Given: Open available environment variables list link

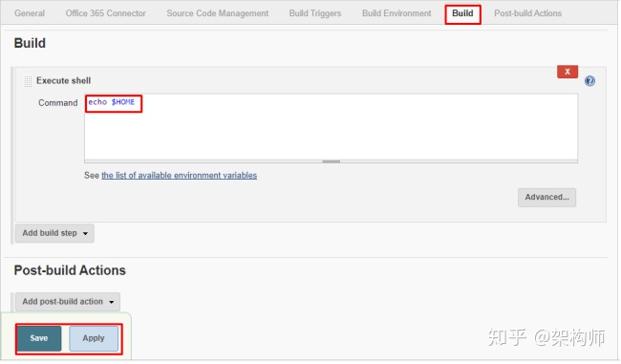Looking at the screenshot, I should click(179, 175).
